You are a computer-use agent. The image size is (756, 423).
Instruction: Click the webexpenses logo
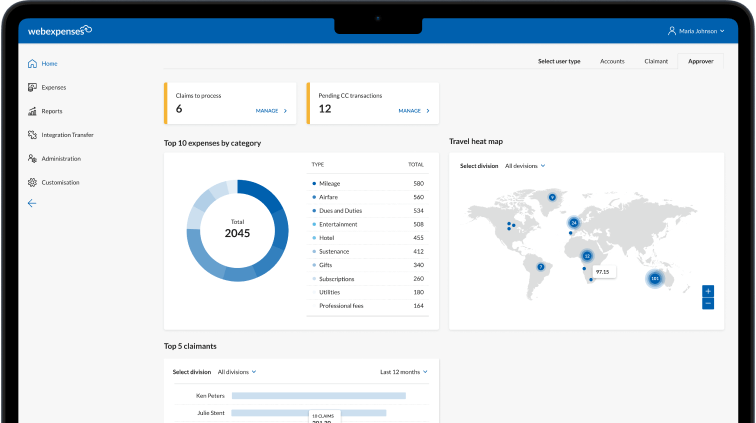60,31
